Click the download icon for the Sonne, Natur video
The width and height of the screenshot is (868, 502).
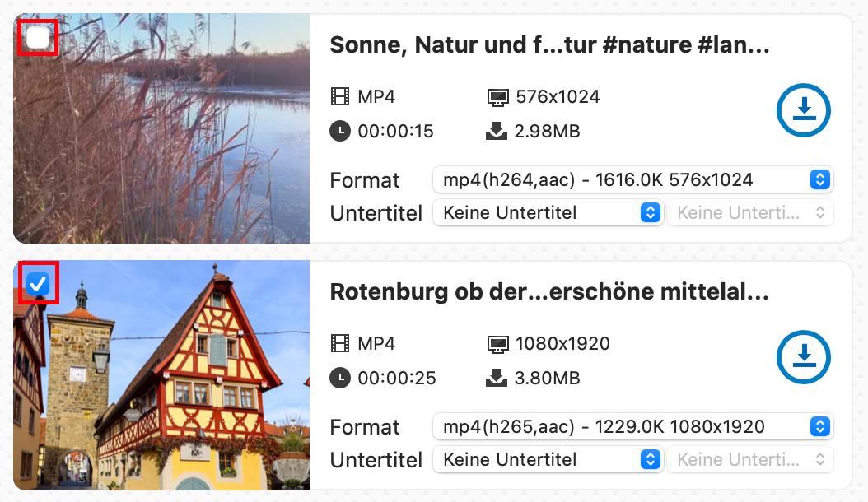[804, 110]
